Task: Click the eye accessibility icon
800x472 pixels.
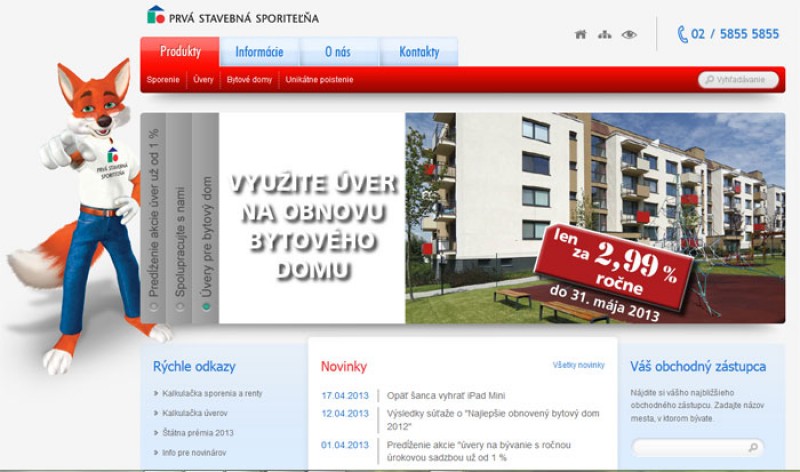Action: [x=629, y=35]
